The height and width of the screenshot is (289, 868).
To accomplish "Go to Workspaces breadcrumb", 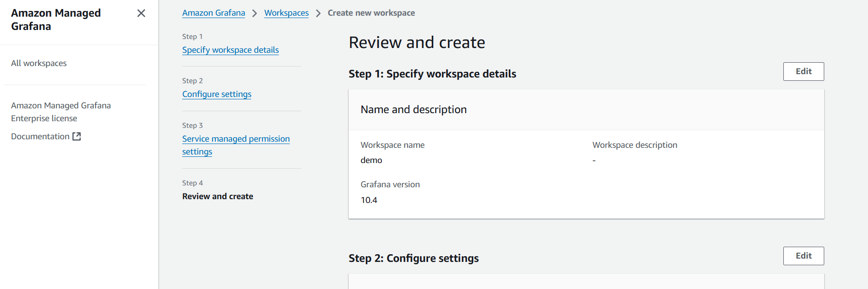I will click(286, 13).
